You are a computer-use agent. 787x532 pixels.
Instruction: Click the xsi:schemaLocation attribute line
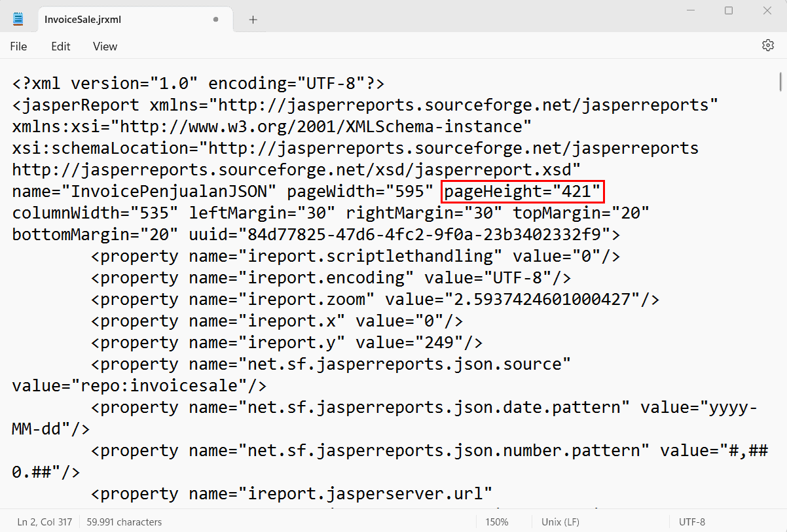pos(356,149)
